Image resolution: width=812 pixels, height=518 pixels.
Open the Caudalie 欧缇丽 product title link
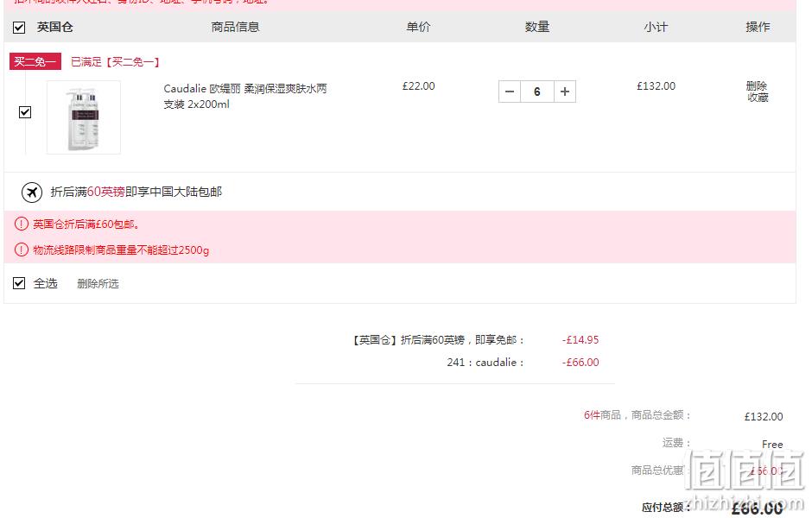(x=245, y=96)
